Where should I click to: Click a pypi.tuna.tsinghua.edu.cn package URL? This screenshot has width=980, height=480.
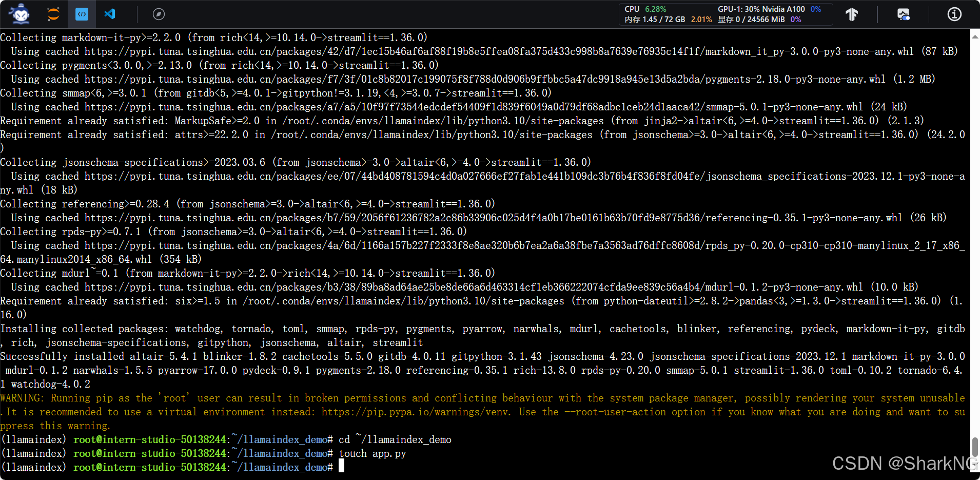tap(359, 51)
